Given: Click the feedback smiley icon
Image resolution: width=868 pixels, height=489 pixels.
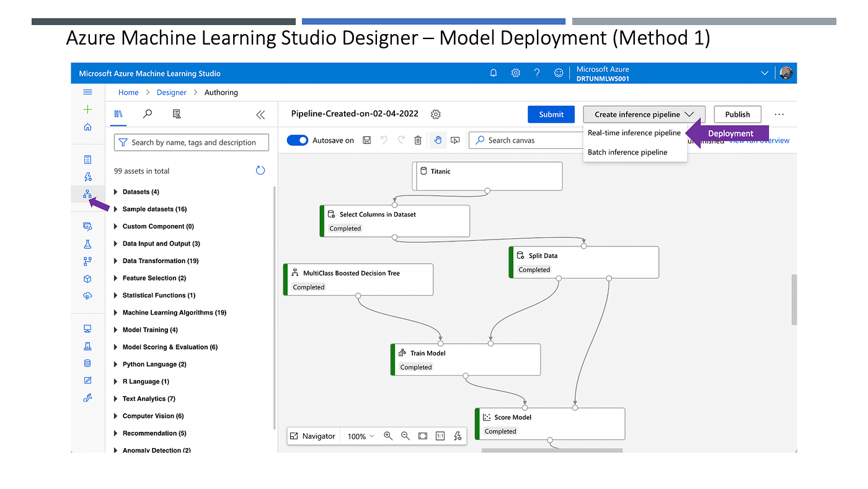Looking at the screenshot, I should [559, 73].
